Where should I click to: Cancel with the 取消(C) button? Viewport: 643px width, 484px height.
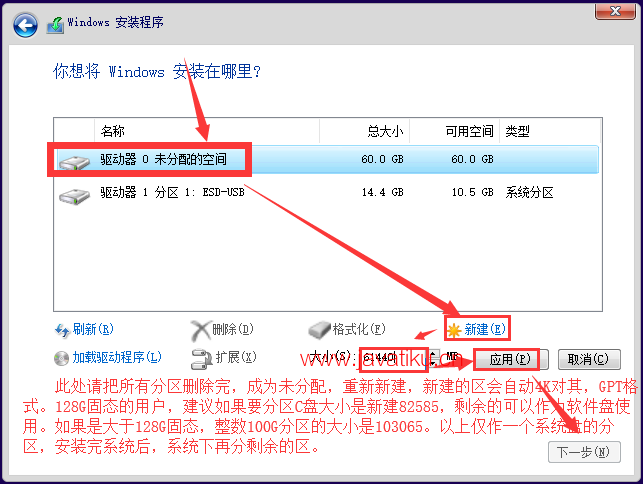click(x=589, y=360)
